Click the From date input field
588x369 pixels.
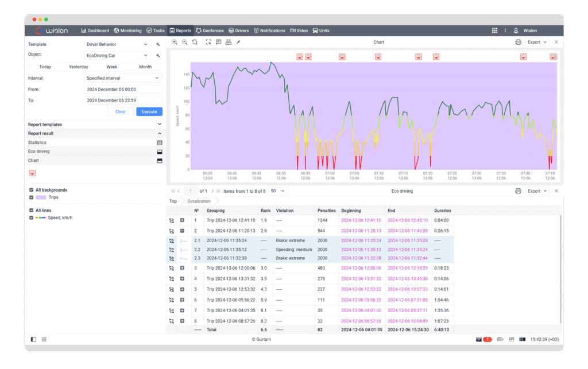coord(123,89)
